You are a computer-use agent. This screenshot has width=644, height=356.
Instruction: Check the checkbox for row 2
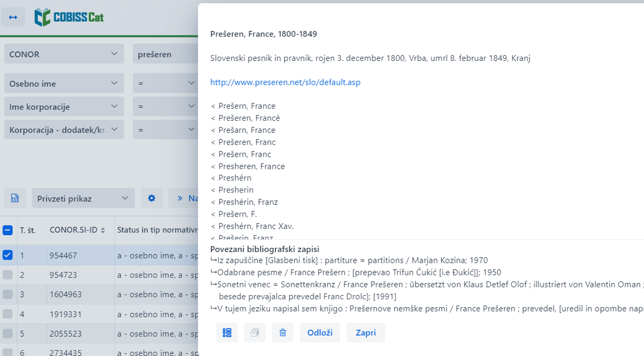click(7, 274)
